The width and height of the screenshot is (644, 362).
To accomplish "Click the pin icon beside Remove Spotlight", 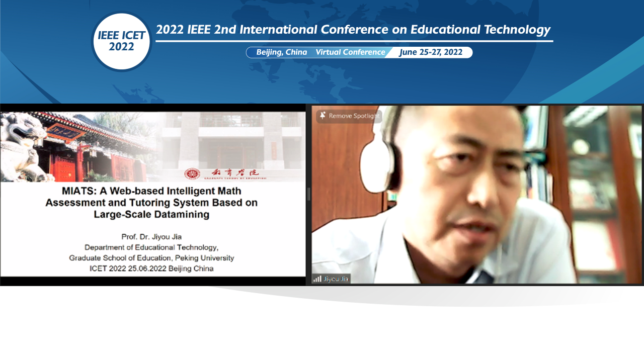I will [323, 116].
